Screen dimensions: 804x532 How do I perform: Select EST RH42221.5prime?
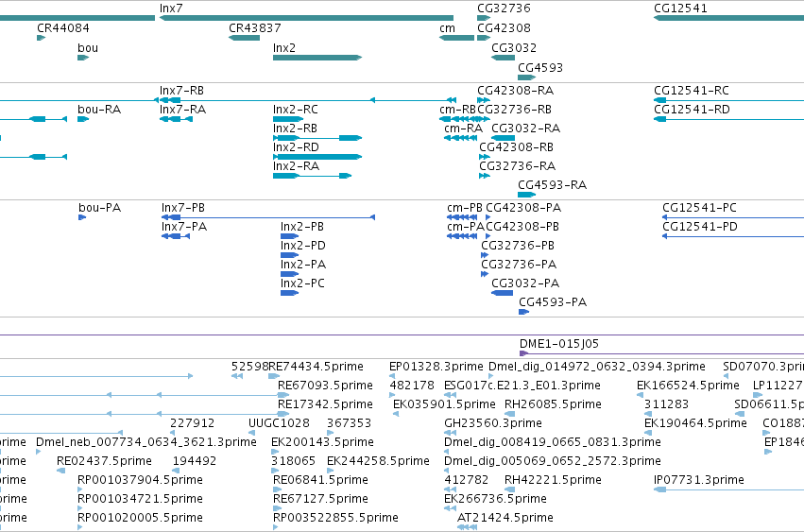coord(553,480)
